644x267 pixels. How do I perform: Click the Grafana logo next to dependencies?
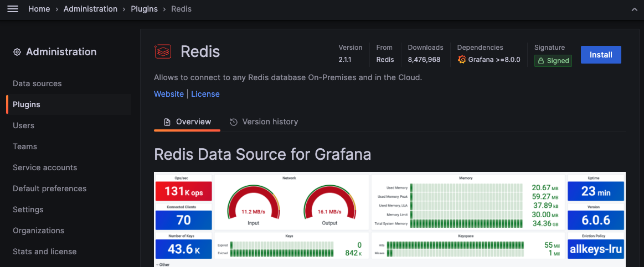click(x=462, y=60)
